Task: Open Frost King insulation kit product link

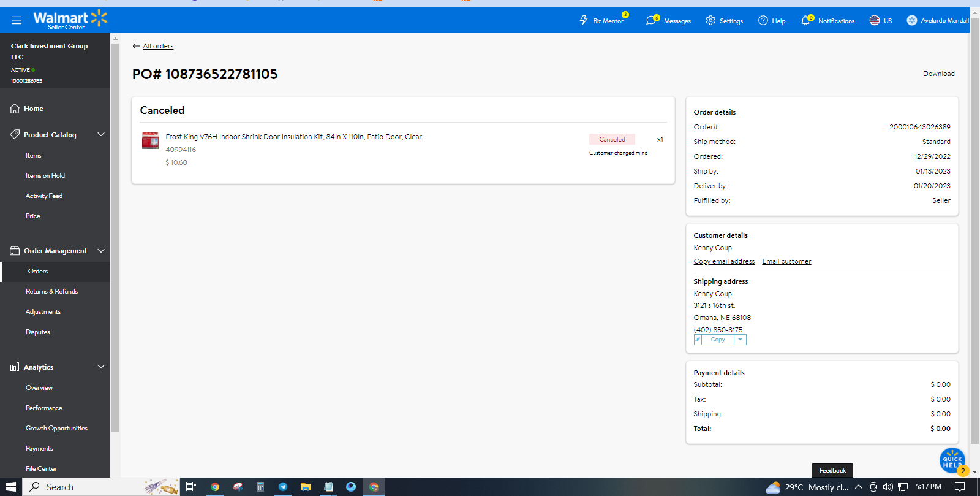Action: coord(293,137)
